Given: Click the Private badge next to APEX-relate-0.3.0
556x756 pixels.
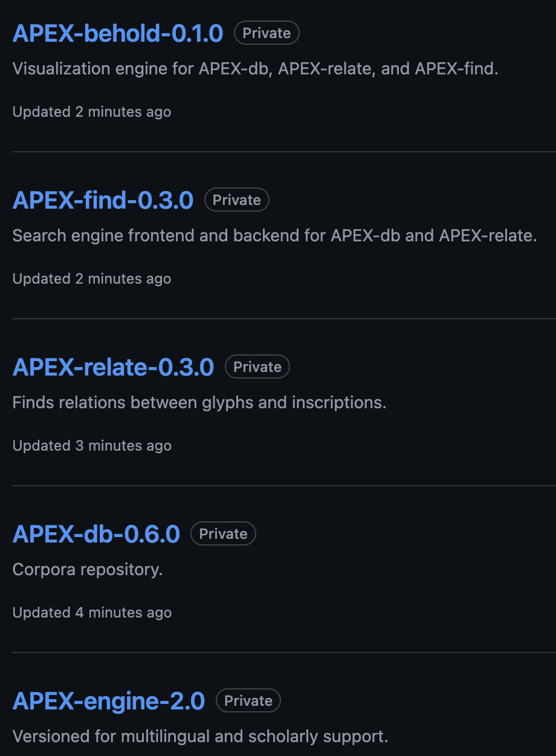Looking at the screenshot, I should [257, 367].
